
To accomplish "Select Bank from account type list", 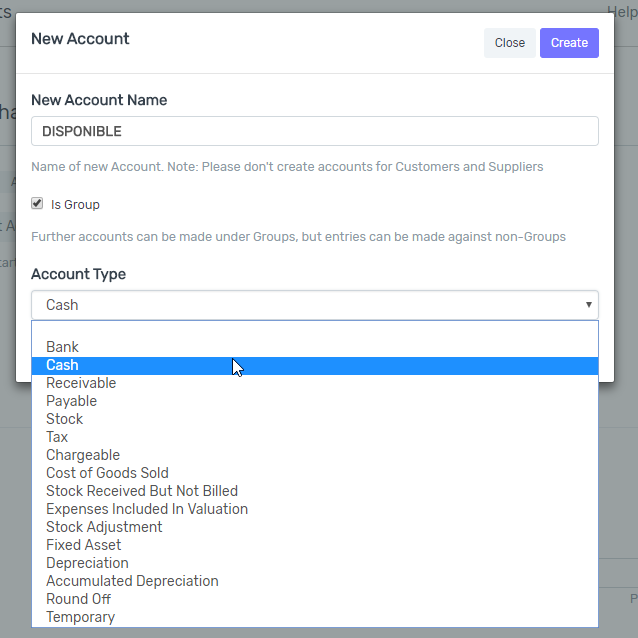I will coord(315,347).
